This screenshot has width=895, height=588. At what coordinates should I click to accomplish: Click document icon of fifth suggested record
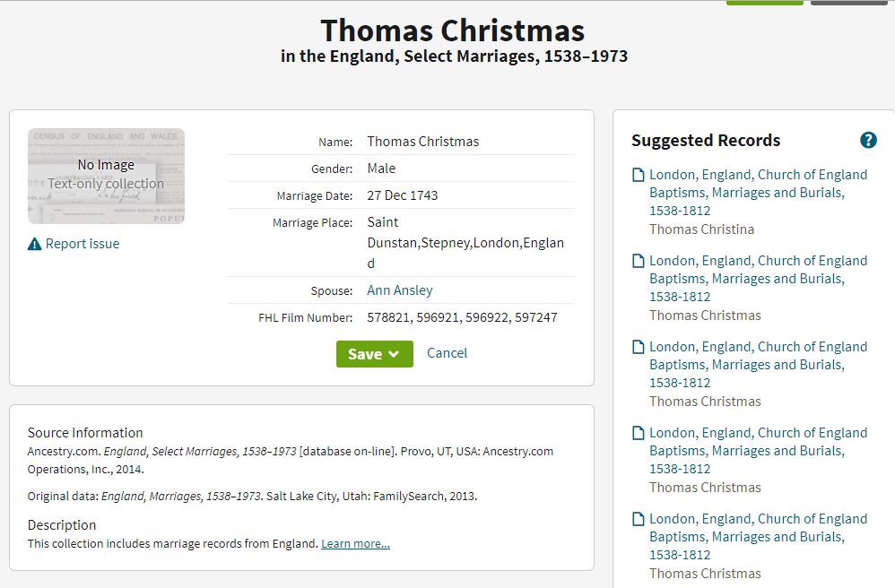[x=639, y=519]
